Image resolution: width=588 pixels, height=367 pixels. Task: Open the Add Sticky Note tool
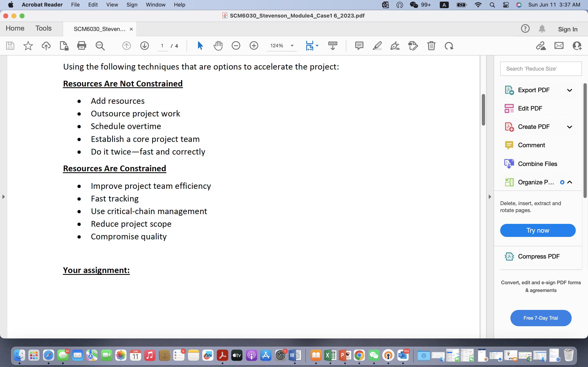pyautogui.click(x=359, y=46)
